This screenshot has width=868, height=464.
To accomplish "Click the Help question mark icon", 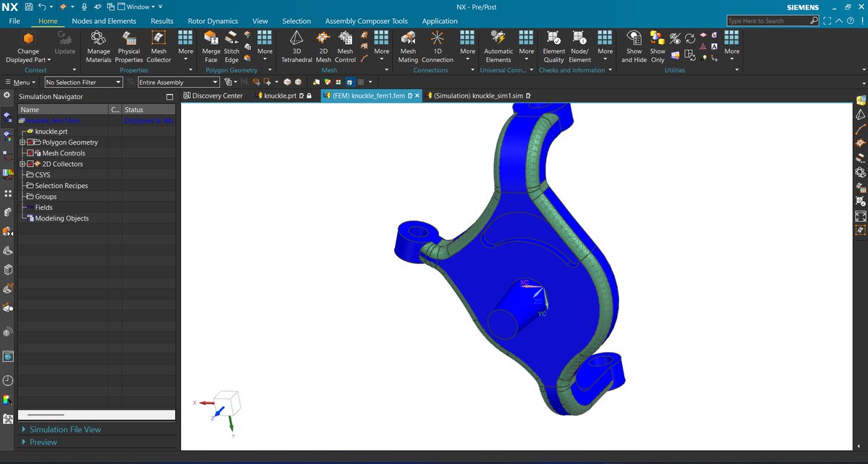I will (851, 21).
